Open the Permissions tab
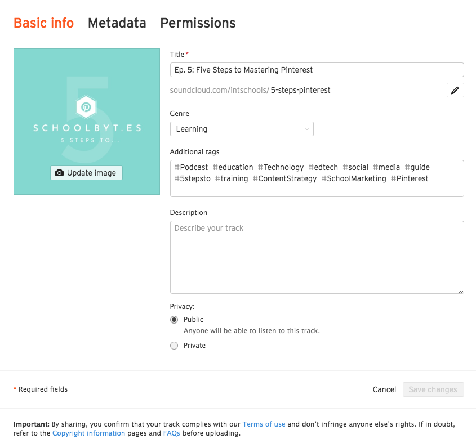Viewport: 476px width, 448px height. point(198,23)
